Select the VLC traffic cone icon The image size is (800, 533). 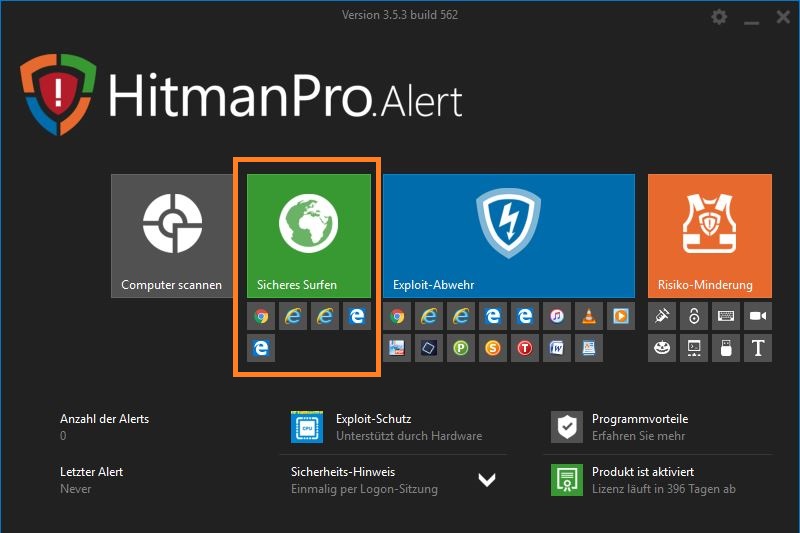(589, 316)
